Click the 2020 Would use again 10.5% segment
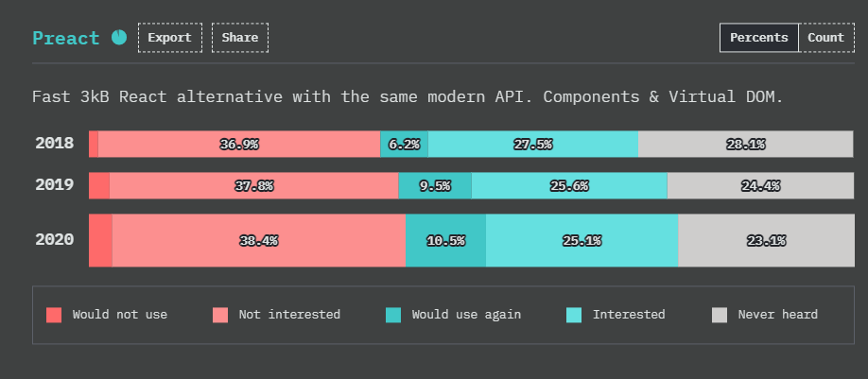Screen dimensions: 868x379 point(445,240)
